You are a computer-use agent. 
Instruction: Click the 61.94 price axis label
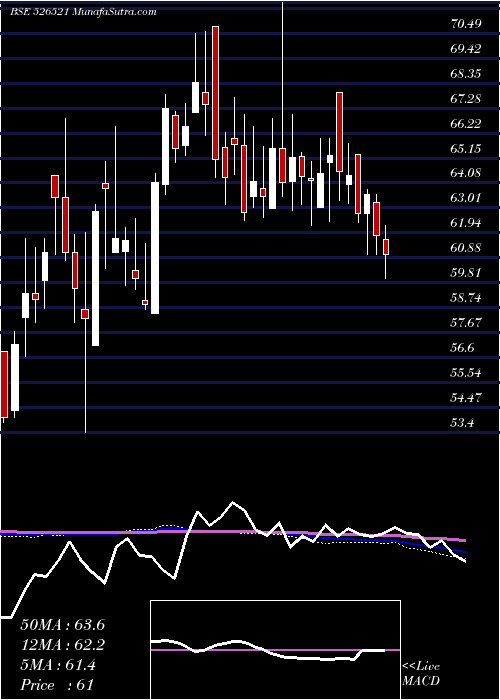pyautogui.click(x=466, y=223)
